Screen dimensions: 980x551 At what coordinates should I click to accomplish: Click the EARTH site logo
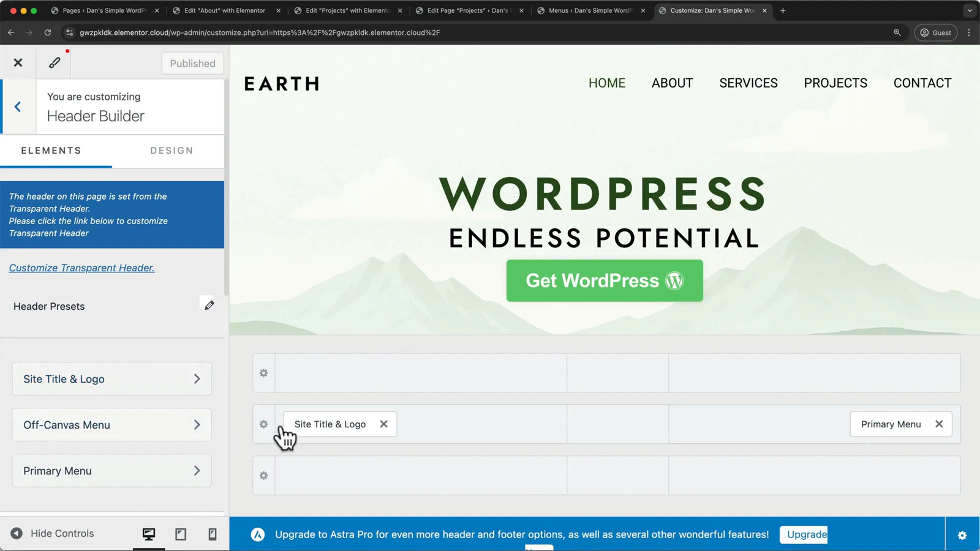(282, 84)
